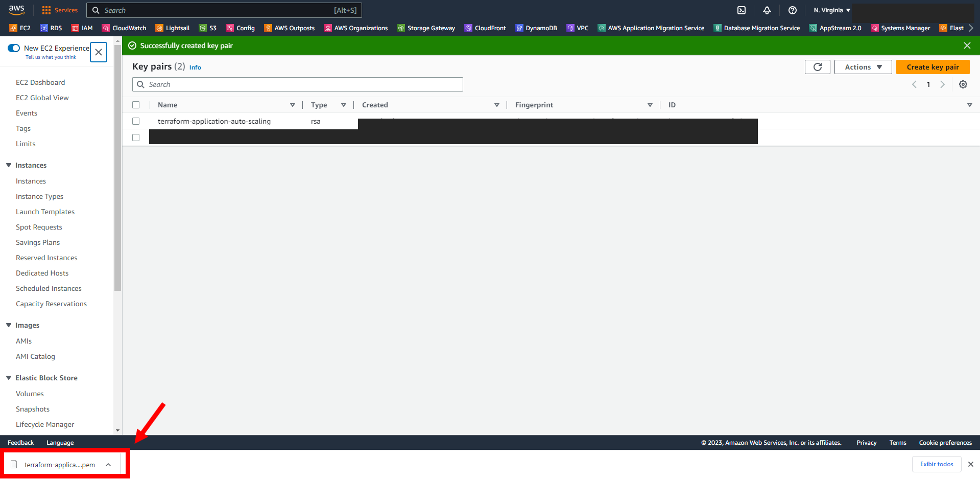980x479 pixels.
Task: Open AWS Application Migration Service shortcut
Action: [651, 28]
